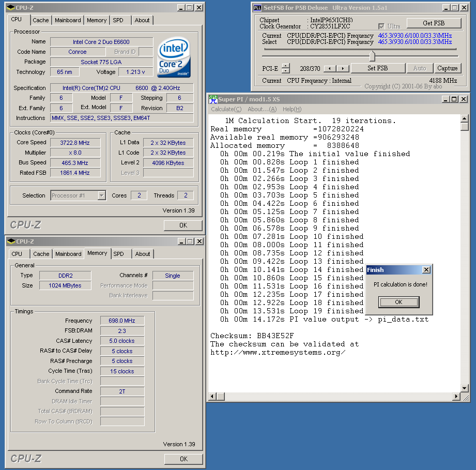Screen dimensions: 476x470
Task: Click Super PI horizontal scrollbar right arrow
Action: (x=456, y=396)
